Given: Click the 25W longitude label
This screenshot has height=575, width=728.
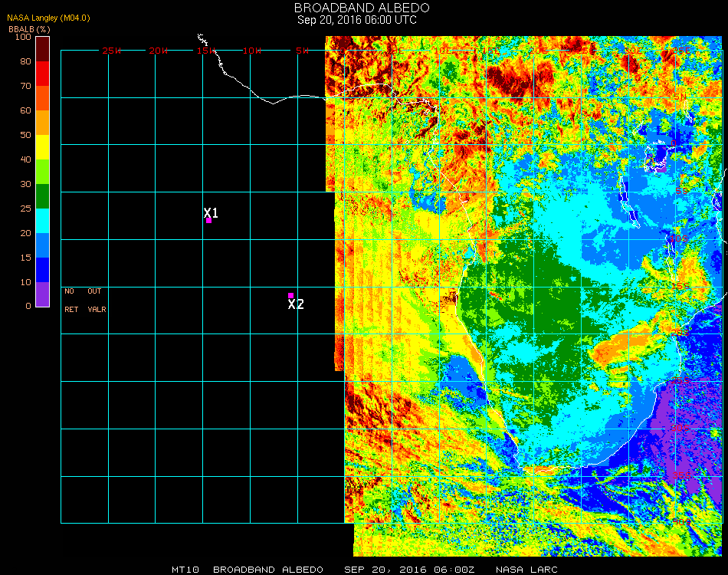Looking at the screenshot, I should click(112, 51).
